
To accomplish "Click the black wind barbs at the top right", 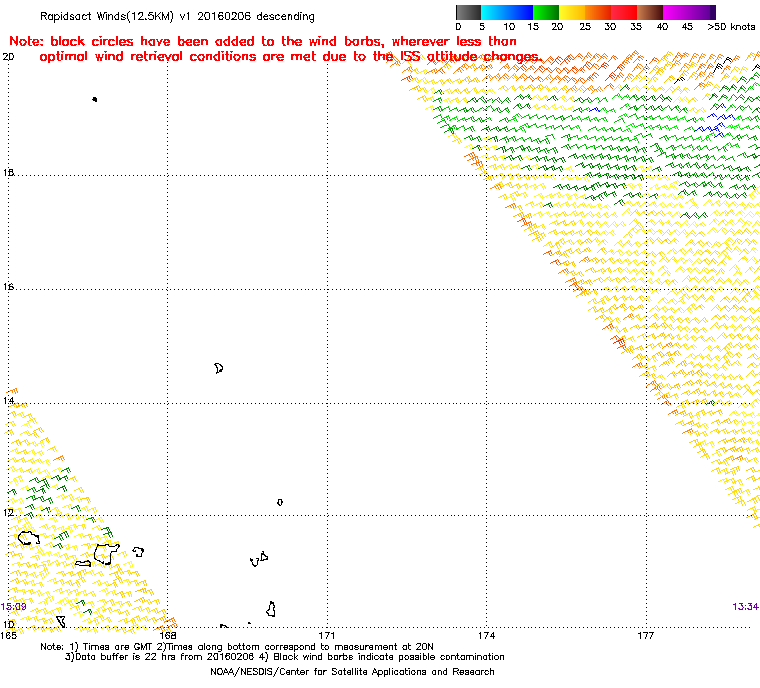I will (x=721, y=65).
